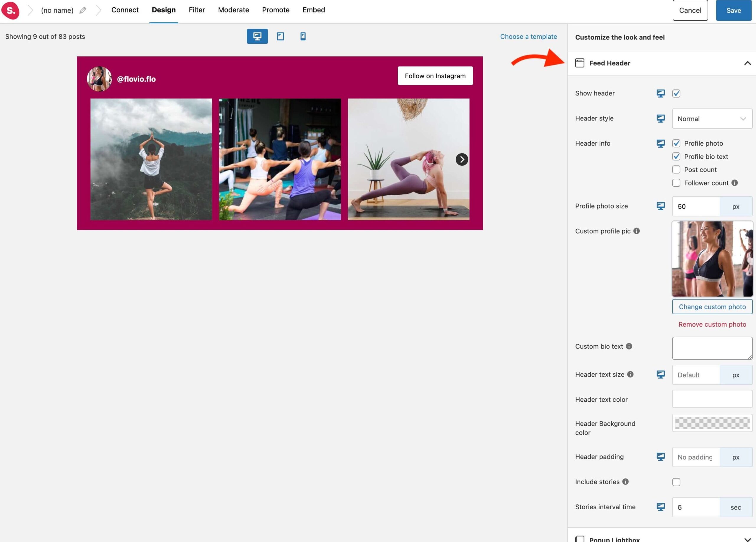The image size is (756, 542).
Task: Click the @flovio.flo username text
Action: point(136,79)
